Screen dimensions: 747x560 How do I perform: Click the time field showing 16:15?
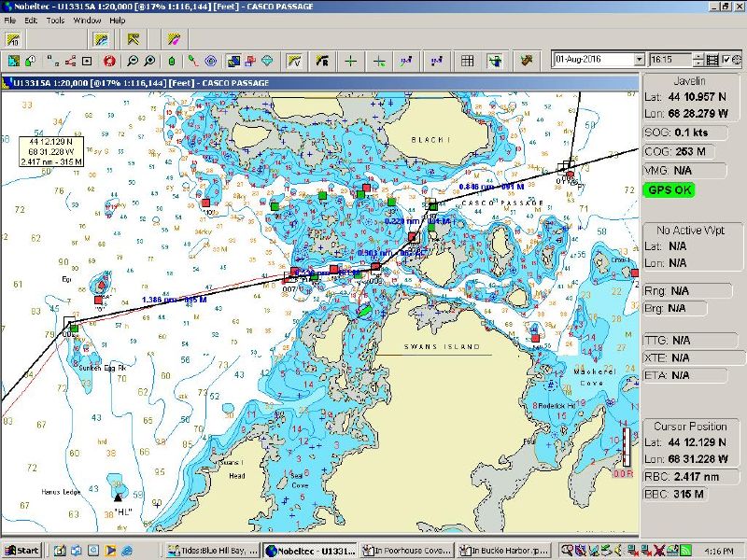point(670,60)
